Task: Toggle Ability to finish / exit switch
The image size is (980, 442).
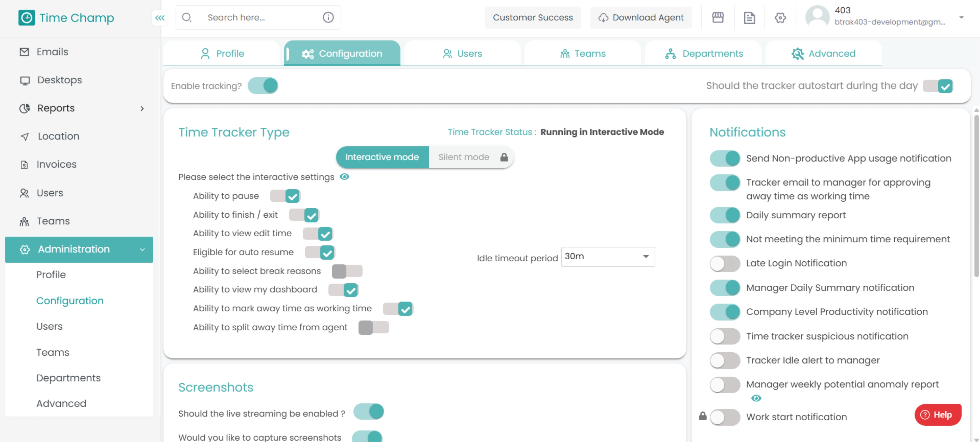Action: (304, 215)
